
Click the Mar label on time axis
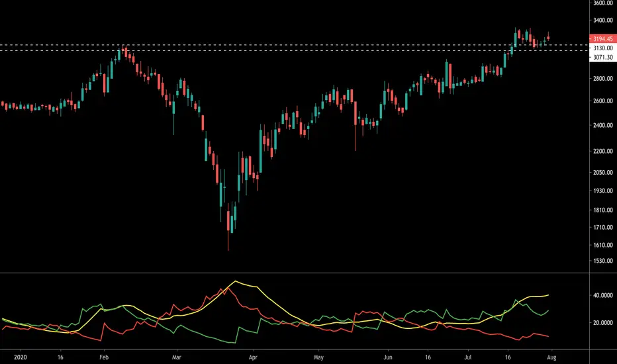pyautogui.click(x=177, y=357)
